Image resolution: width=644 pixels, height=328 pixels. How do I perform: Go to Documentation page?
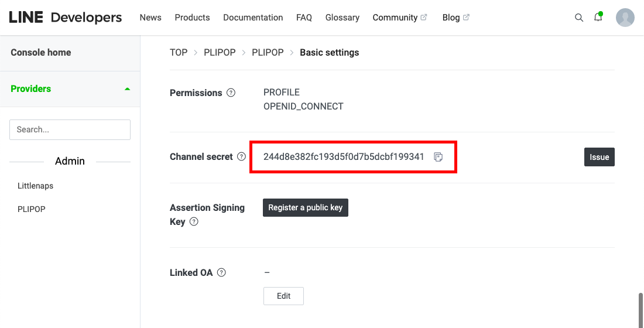click(253, 18)
